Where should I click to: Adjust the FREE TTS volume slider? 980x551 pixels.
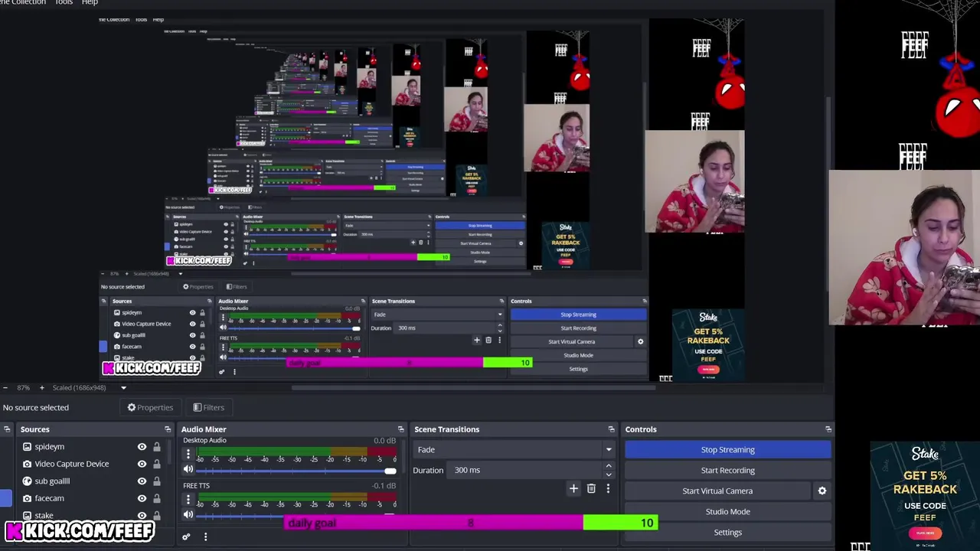click(x=297, y=515)
